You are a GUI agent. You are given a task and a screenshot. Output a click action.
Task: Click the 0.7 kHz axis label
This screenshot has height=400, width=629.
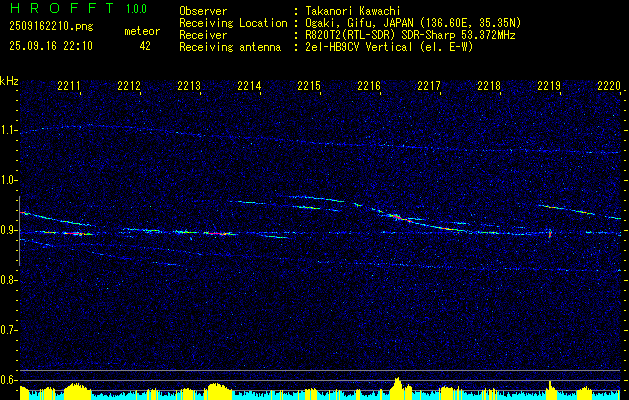coord(9,330)
